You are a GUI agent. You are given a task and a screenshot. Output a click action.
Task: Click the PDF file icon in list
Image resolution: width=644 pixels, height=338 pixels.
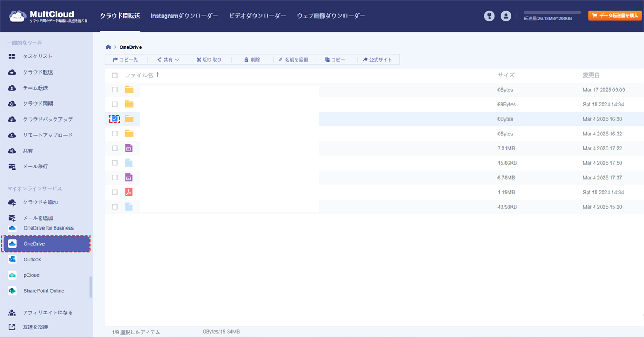point(129,192)
